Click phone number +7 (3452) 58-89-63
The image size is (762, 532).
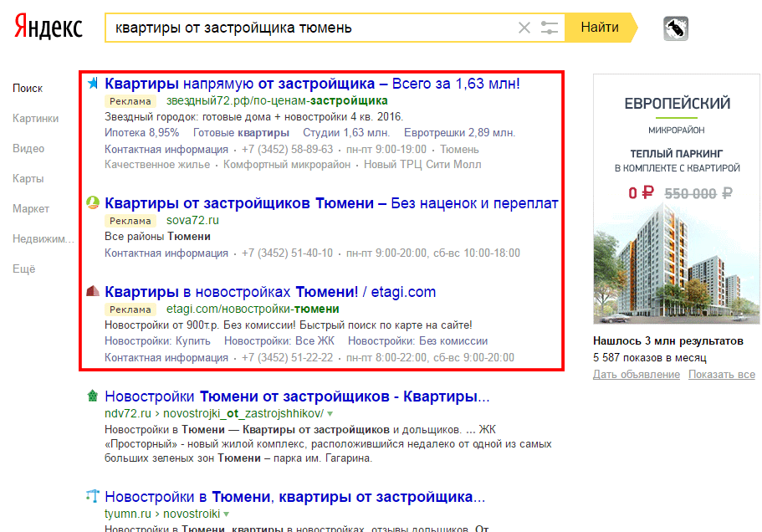pos(287,149)
